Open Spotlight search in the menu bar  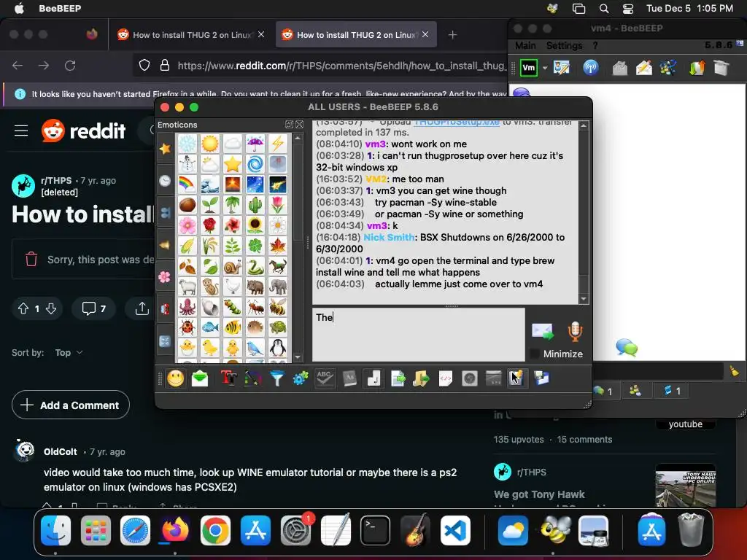(x=603, y=9)
